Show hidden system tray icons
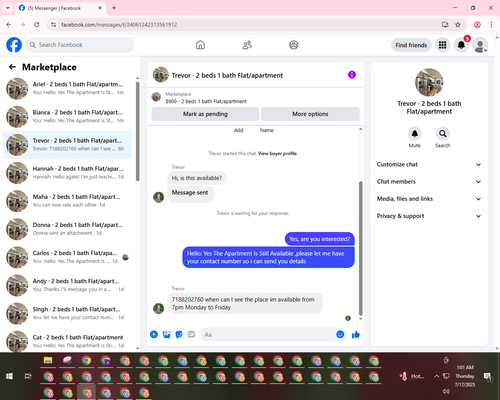The image size is (500, 400). (436, 376)
